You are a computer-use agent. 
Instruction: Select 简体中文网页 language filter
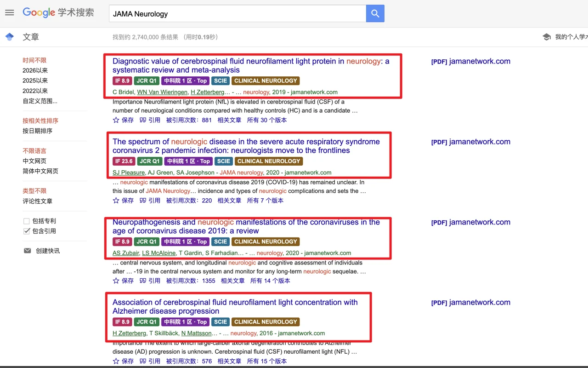pyautogui.click(x=40, y=171)
